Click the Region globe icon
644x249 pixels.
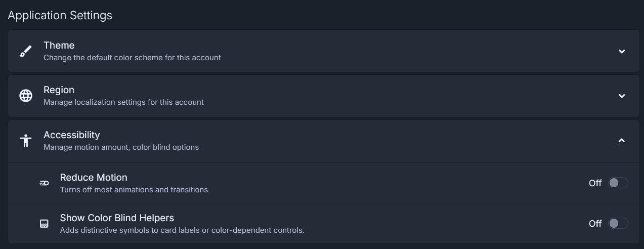coord(26,96)
